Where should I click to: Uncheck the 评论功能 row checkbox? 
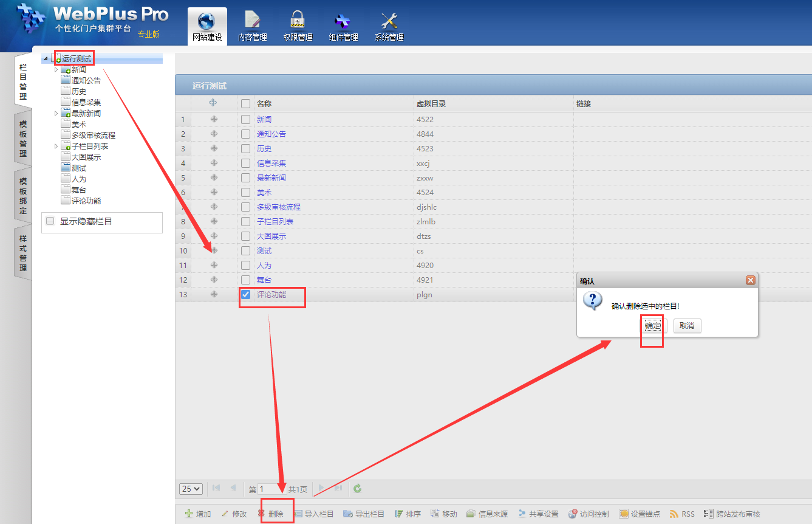point(245,295)
